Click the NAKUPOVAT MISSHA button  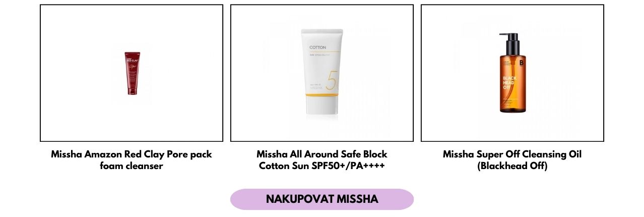click(x=322, y=199)
